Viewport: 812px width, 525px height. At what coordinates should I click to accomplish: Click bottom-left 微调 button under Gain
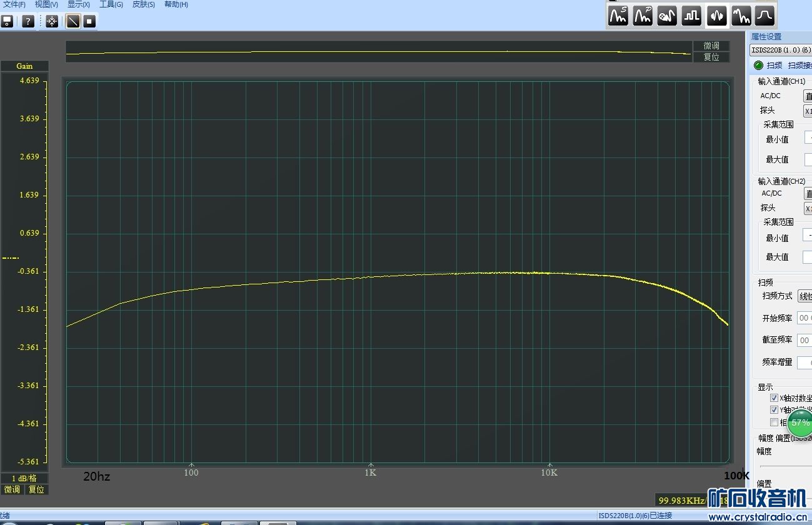(x=12, y=489)
